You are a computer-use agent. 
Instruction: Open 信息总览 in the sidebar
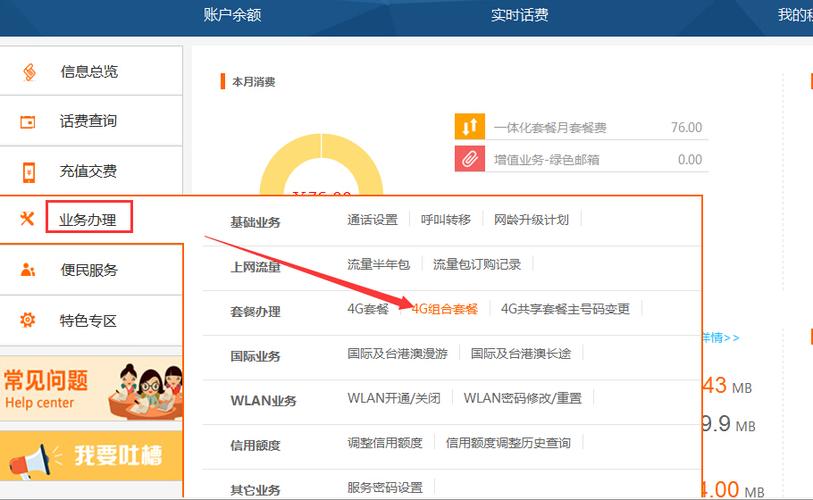click(89, 71)
